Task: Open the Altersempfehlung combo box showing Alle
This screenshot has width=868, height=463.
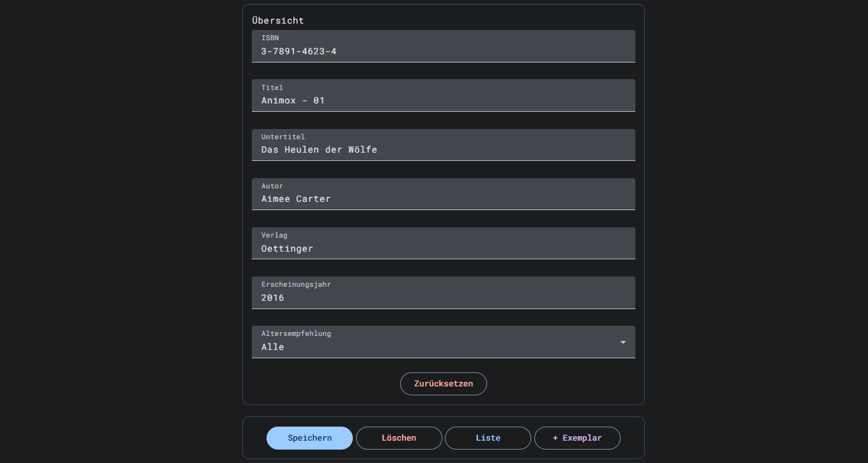Action: click(x=435, y=342)
